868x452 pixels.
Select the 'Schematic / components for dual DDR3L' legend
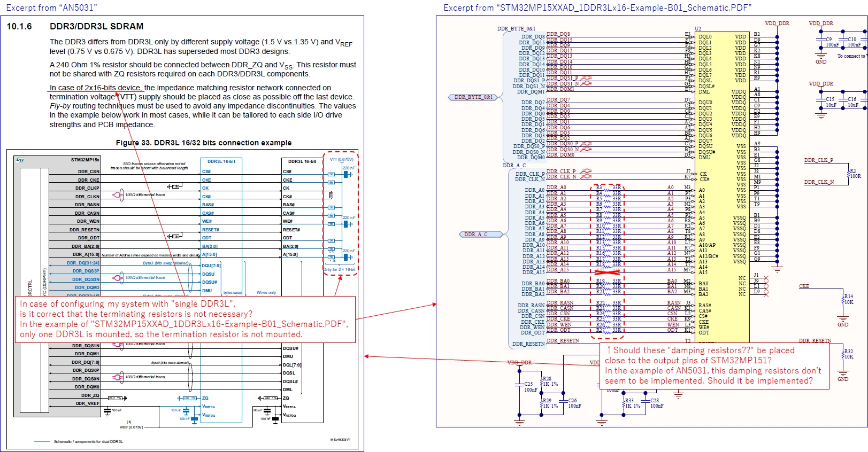[88, 442]
